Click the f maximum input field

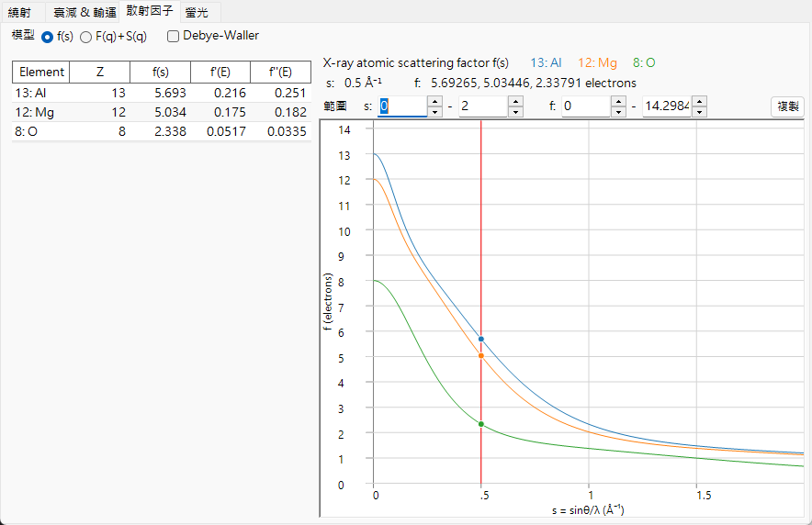[667, 106]
